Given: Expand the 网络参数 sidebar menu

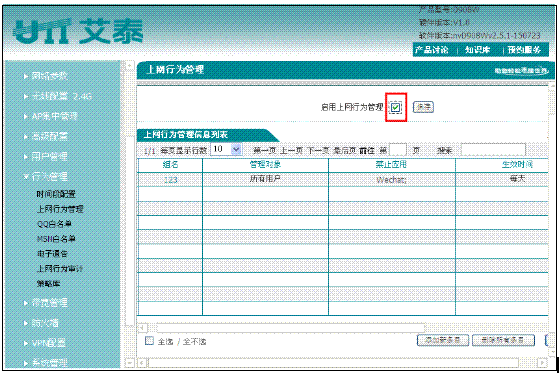Looking at the screenshot, I should 49,76.
